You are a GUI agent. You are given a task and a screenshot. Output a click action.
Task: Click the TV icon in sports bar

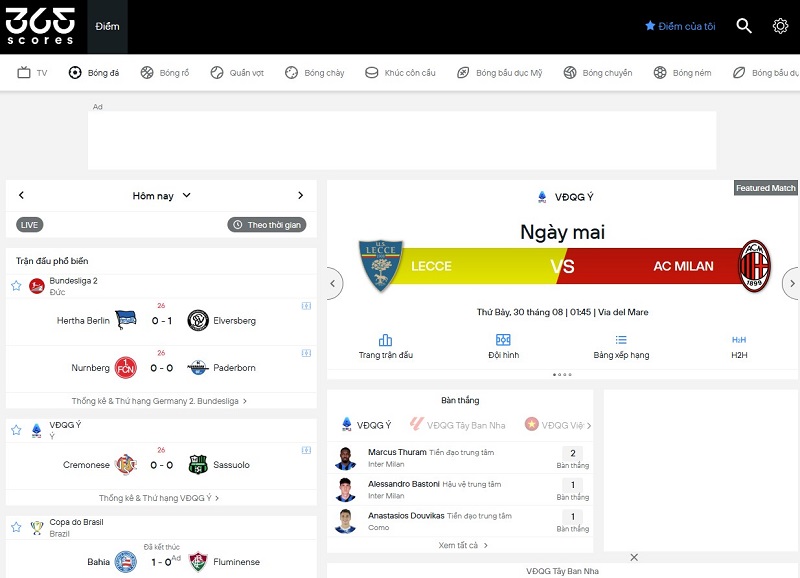click(24, 72)
